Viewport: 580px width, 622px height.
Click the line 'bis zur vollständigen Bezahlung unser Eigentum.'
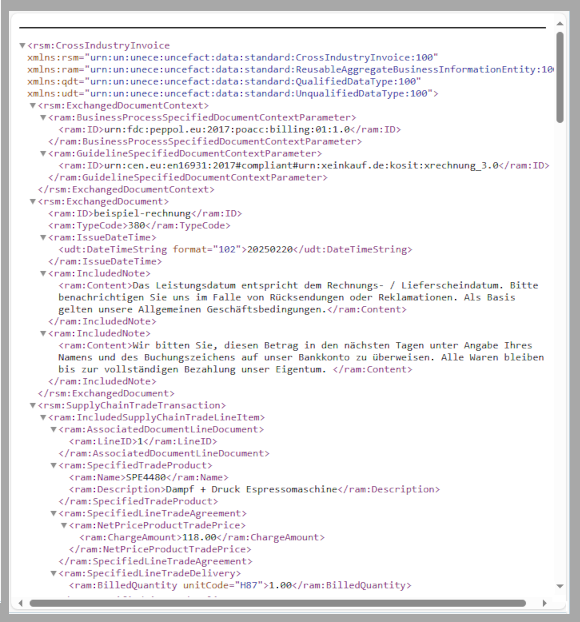(x=192, y=369)
